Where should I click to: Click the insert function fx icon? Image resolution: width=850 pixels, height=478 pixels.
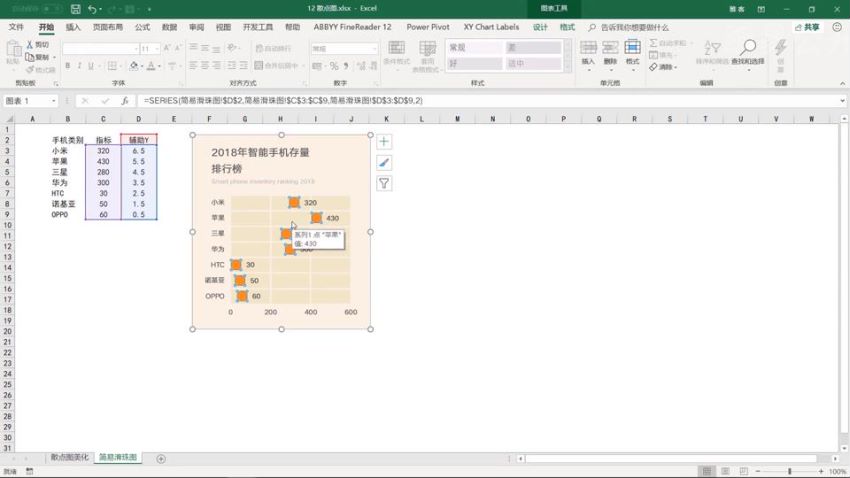click(125, 101)
